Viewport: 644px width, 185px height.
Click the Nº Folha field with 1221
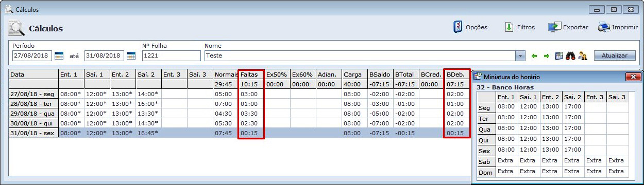coord(171,55)
